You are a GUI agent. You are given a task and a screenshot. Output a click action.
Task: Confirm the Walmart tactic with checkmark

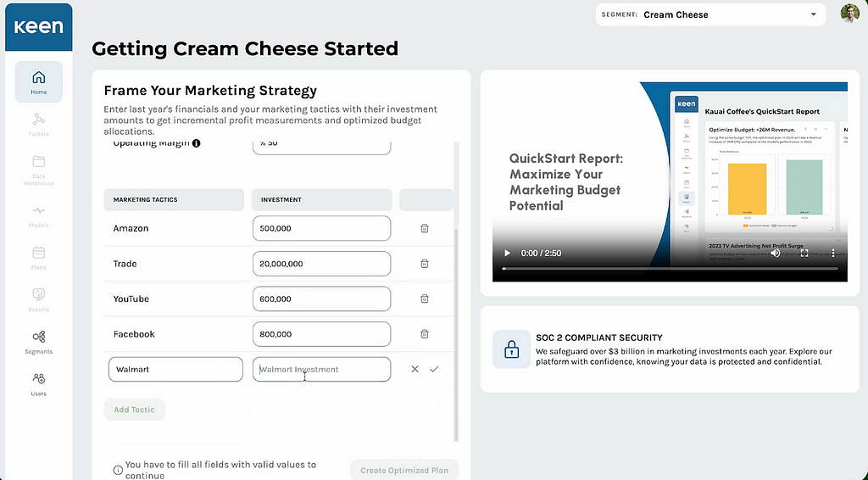[x=434, y=369]
